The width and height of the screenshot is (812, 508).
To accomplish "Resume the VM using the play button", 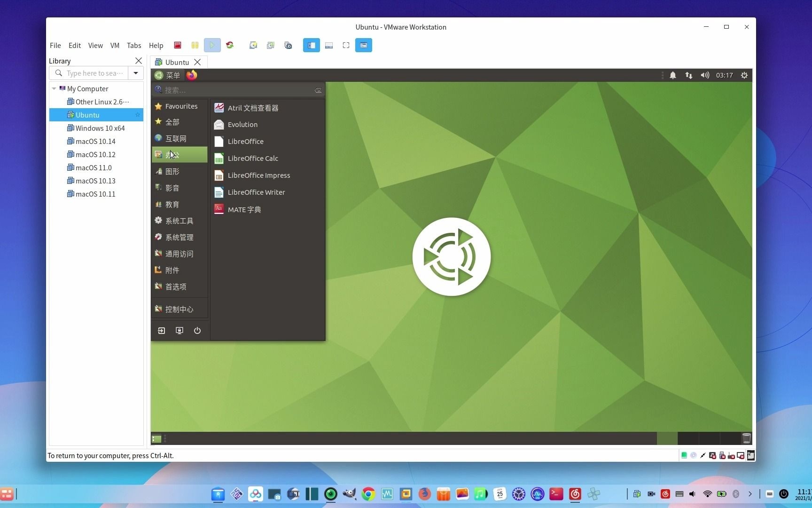I will pos(212,45).
